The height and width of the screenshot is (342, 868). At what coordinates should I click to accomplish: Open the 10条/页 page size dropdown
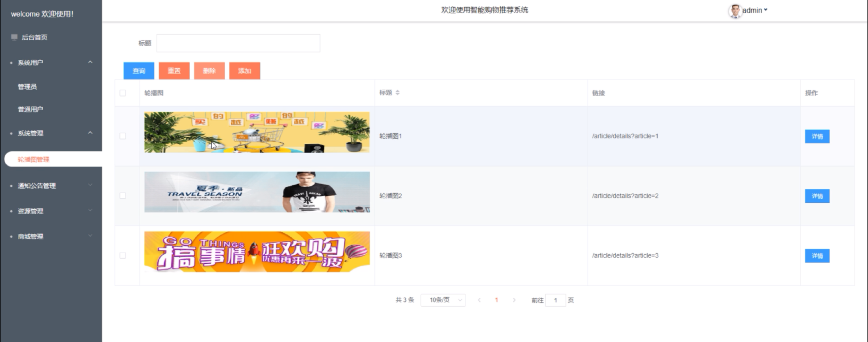click(443, 300)
